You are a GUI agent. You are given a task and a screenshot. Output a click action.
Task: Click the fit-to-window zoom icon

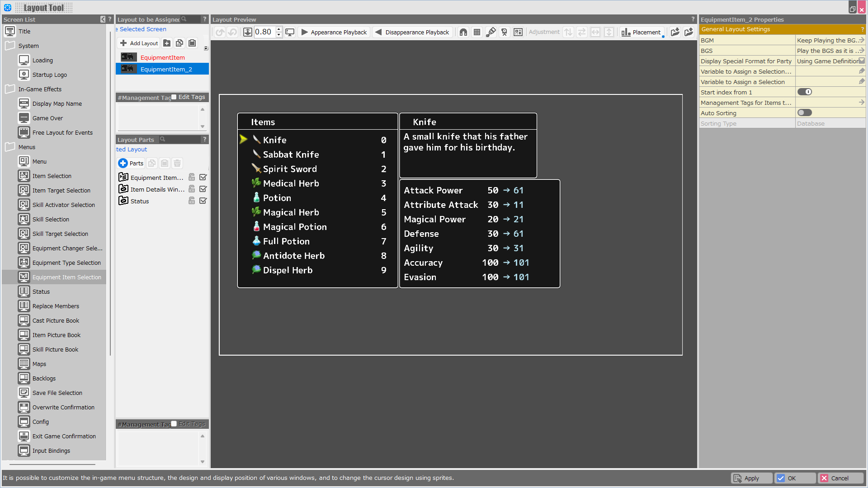point(247,32)
